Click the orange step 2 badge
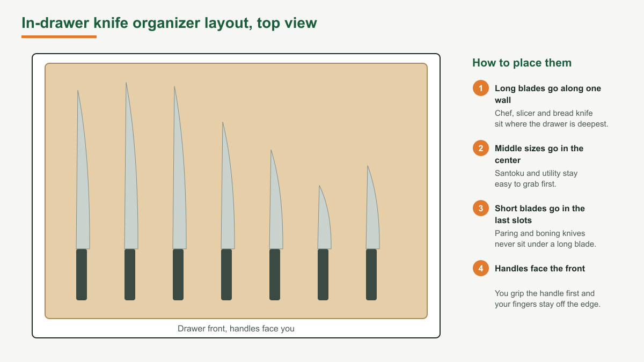This screenshot has width=644, height=362. [481, 148]
